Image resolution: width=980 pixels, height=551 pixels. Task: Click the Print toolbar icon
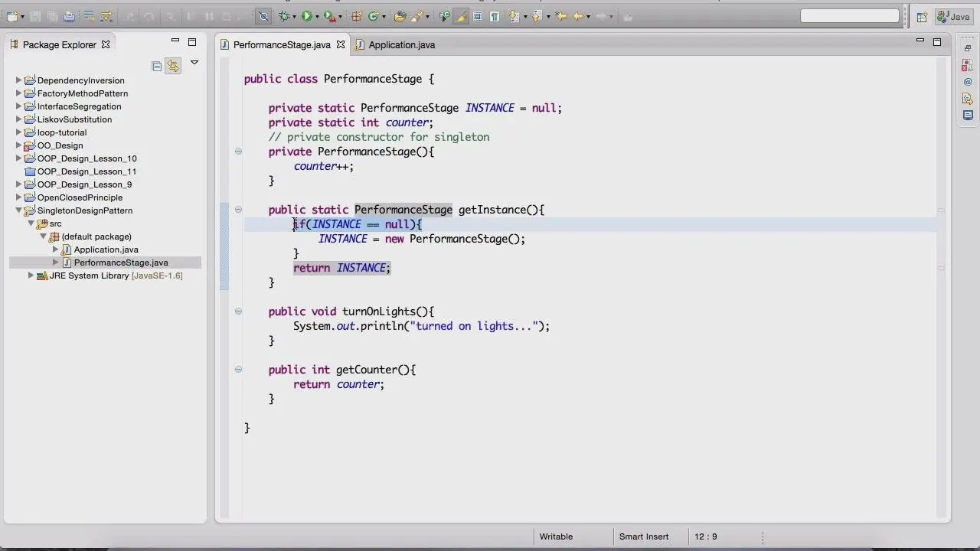tap(69, 16)
